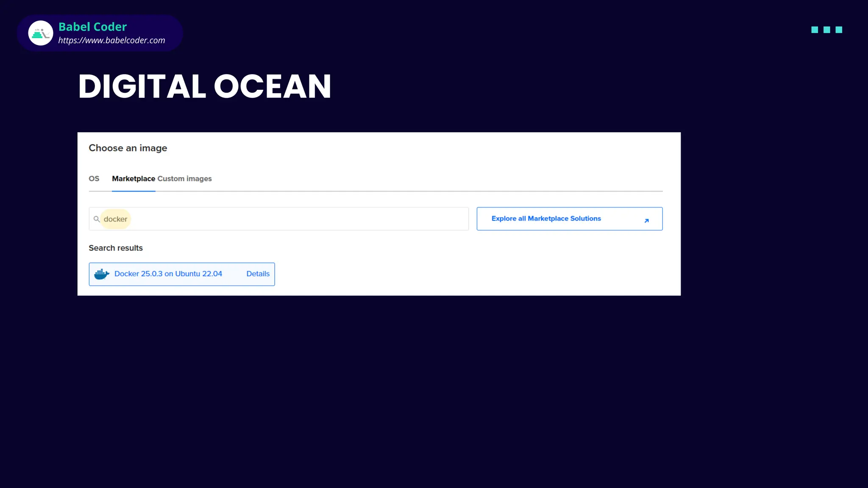Select Docker 25.0.3 on Ubuntu 22.04
Viewport: 868px width, 488px height.
tap(168, 274)
